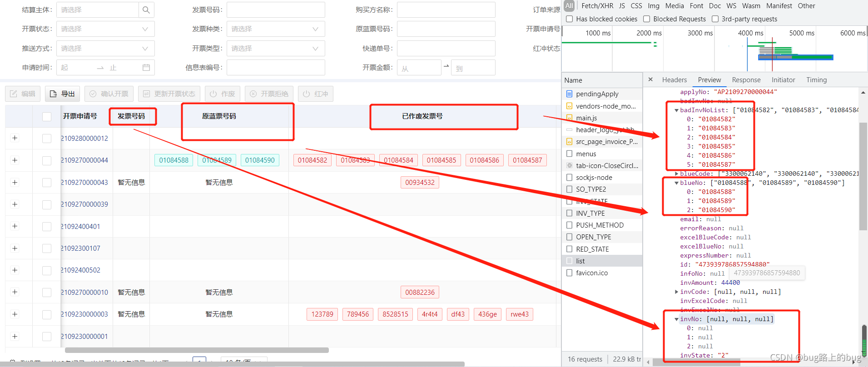This screenshot has height=367, width=868.
Task: Open the 推送方式 dropdown
Action: click(105, 49)
